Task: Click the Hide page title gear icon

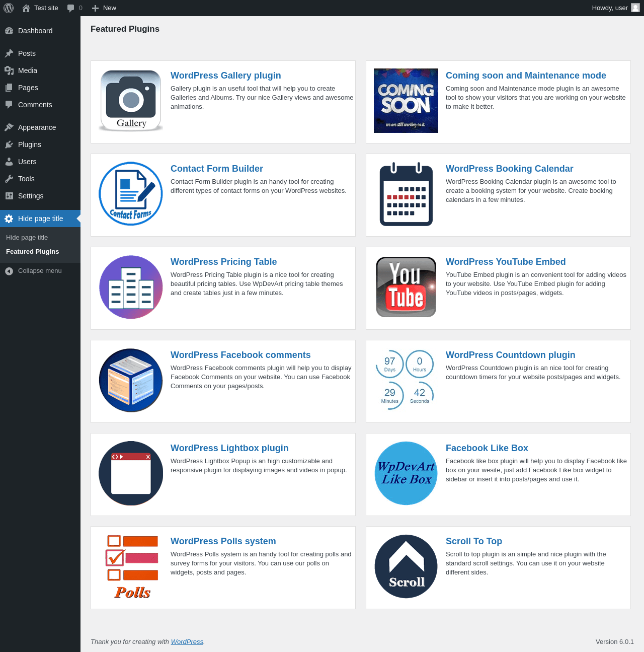Action: [9, 219]
